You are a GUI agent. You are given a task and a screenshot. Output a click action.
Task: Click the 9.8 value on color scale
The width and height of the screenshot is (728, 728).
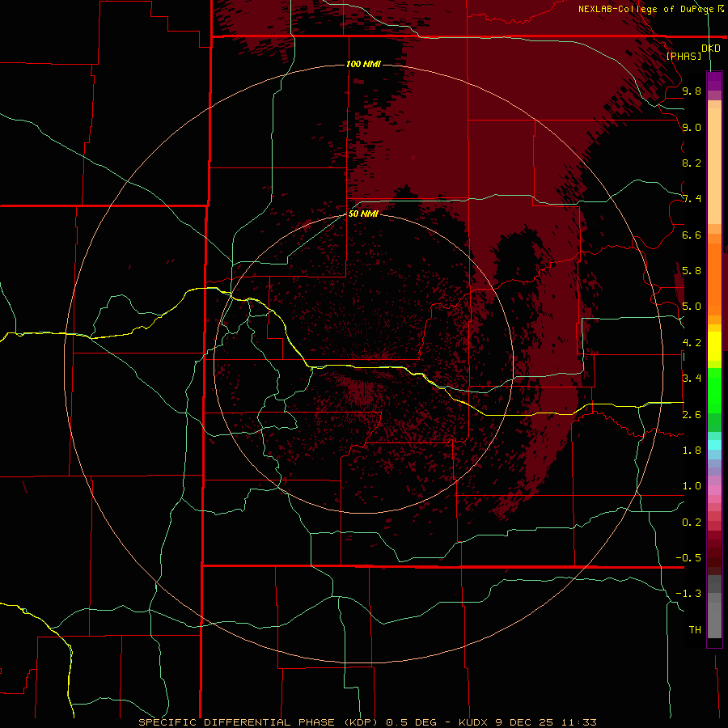point(692,91)
